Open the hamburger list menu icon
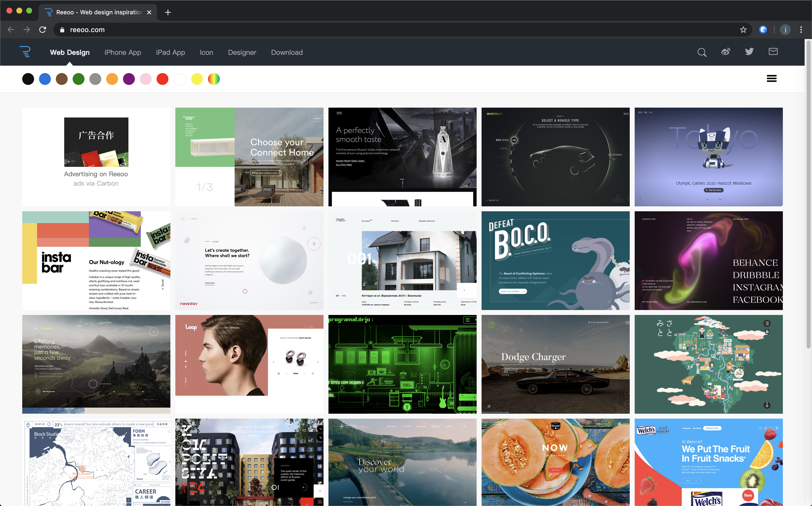This screenshot has width=812, height=506. 771,79
